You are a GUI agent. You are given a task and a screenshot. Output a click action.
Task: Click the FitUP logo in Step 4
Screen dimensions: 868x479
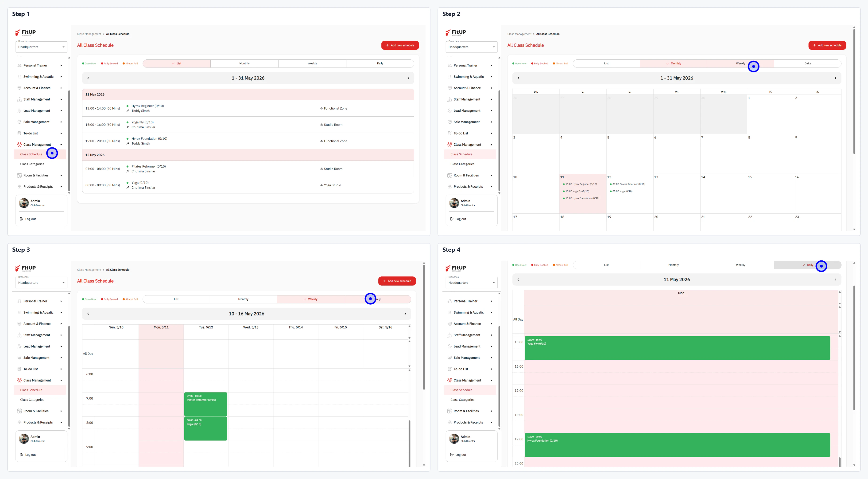point(456,268)
